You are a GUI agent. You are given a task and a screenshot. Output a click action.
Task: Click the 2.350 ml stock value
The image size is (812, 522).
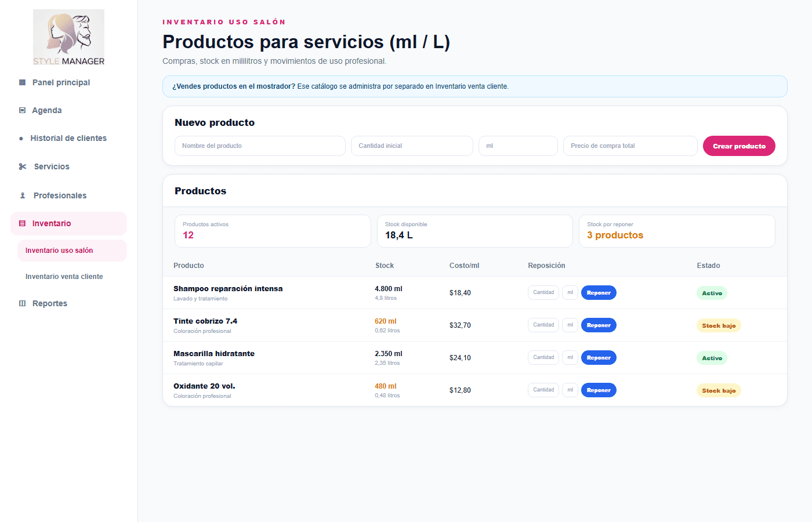(389, 353)
